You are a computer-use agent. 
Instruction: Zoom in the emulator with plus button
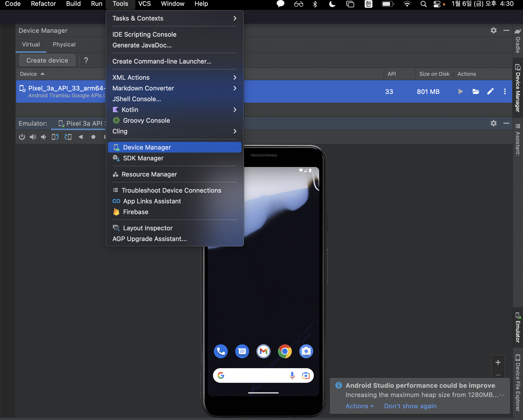tap(498, 362)
